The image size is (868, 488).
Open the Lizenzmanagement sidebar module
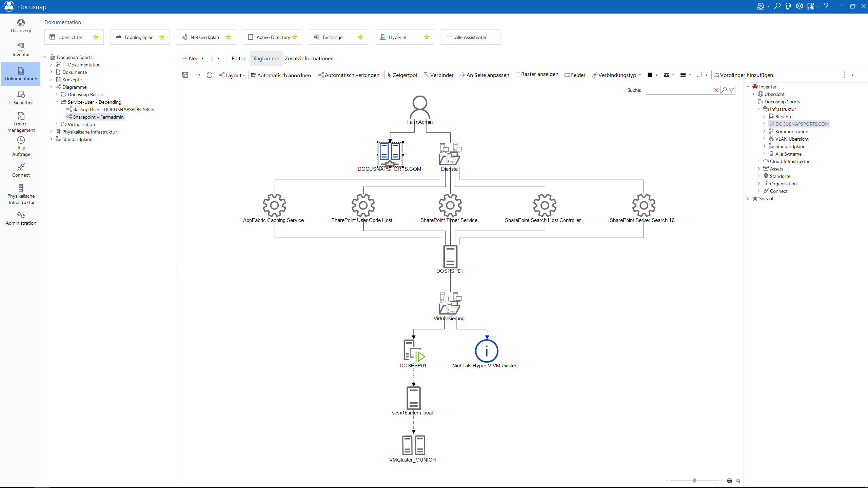point(21,122)
